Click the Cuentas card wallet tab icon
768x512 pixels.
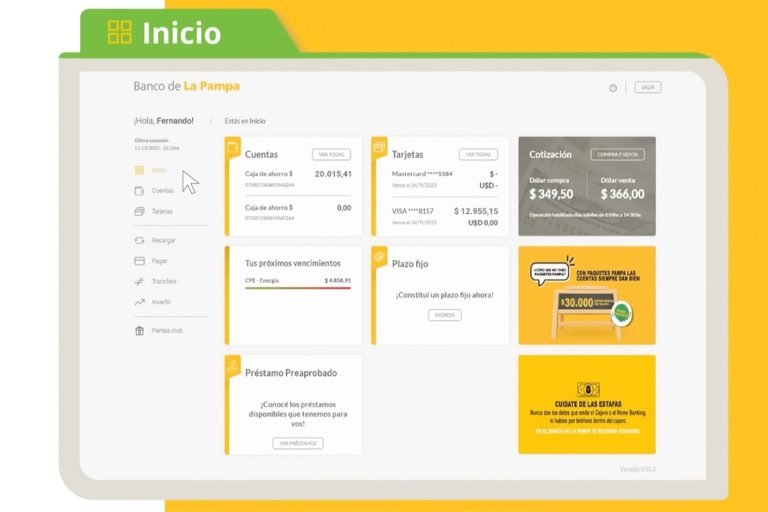pos(233,146)
